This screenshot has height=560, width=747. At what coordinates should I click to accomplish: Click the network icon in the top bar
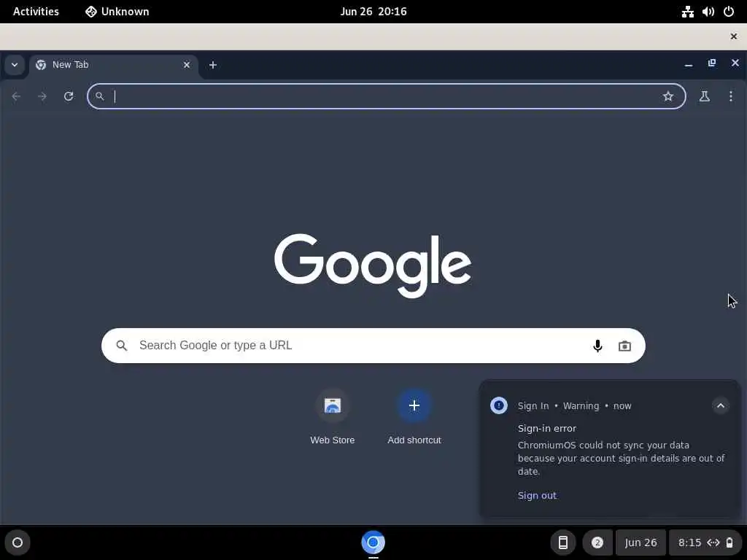pyautogui.click(x=687, y=12)
